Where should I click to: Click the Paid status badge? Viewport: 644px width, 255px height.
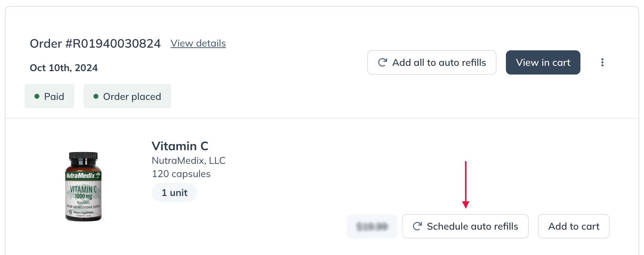(x=49, y=96)
